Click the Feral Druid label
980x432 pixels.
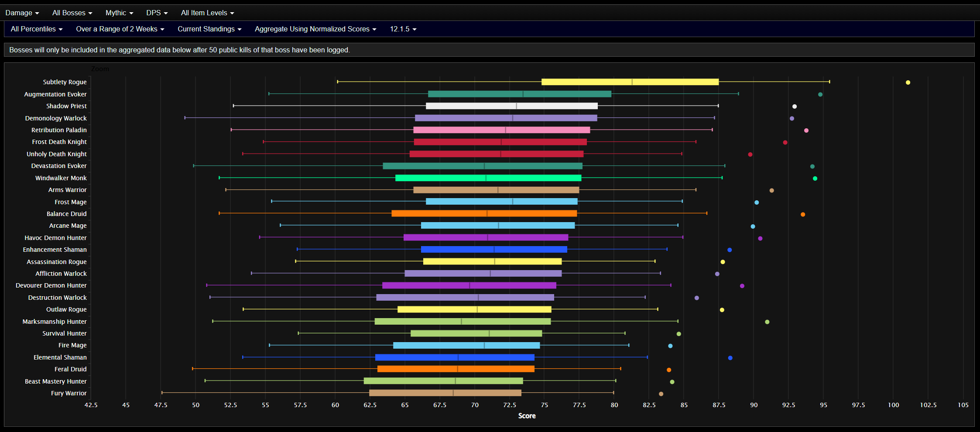coord(71,369)
